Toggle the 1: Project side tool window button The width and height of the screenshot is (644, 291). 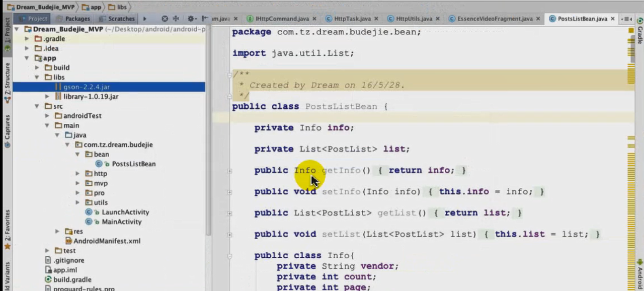(x=7, y=35)
